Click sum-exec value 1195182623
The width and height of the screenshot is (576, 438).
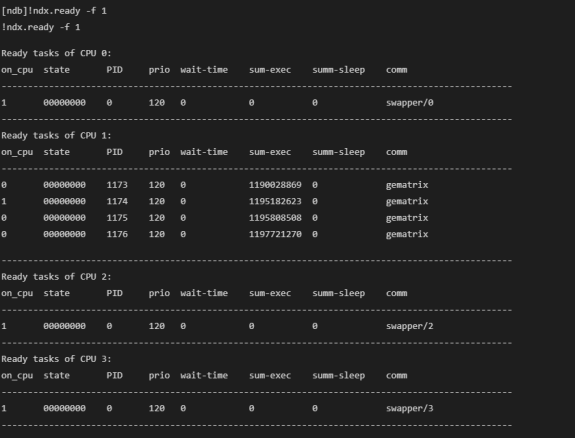coord(275,201)
